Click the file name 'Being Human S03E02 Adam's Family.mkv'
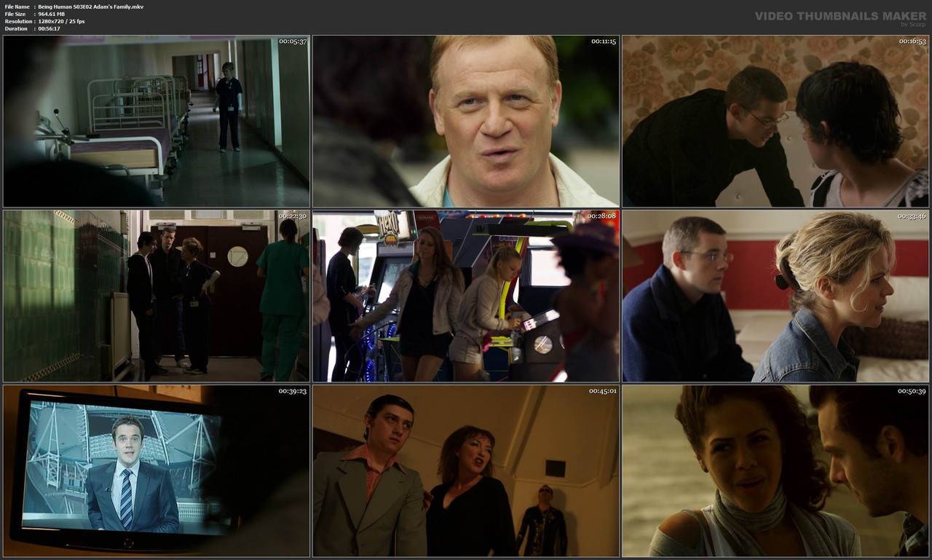 point(90,7)
